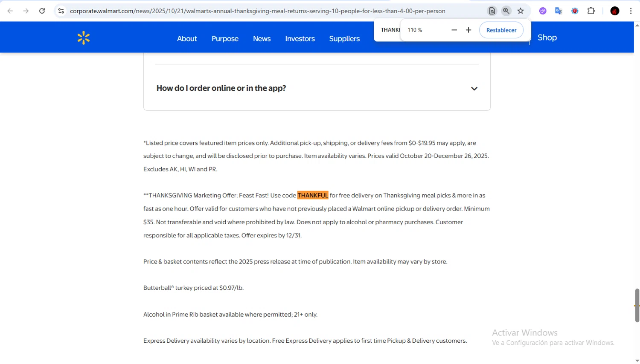The width and height of the screenshot is (640, 364).
Task: Open the purple circular extension icon
Action: point(543,11)
